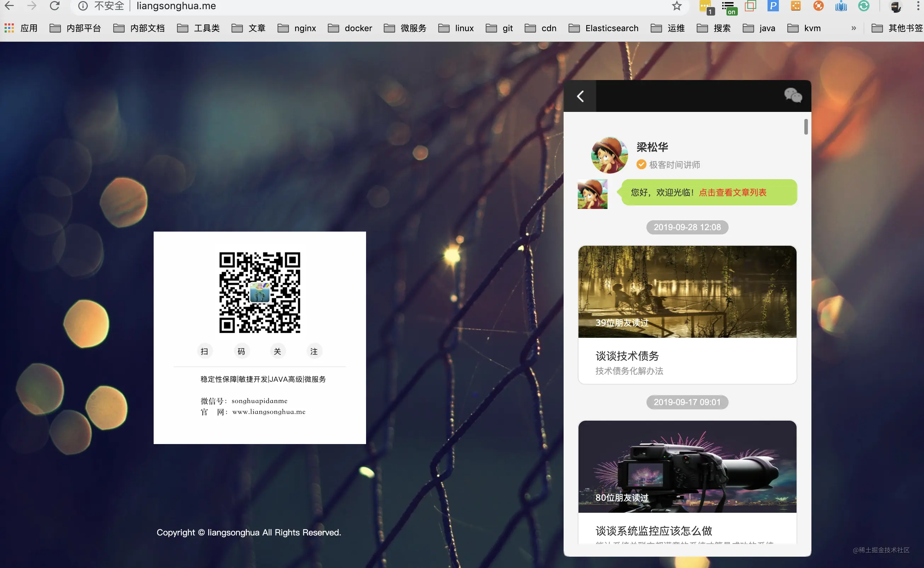924x568 pixels.
Task: Click the Copyright © liangsonghua footer text
Action: pyautogui.click(x=249, y=532)
